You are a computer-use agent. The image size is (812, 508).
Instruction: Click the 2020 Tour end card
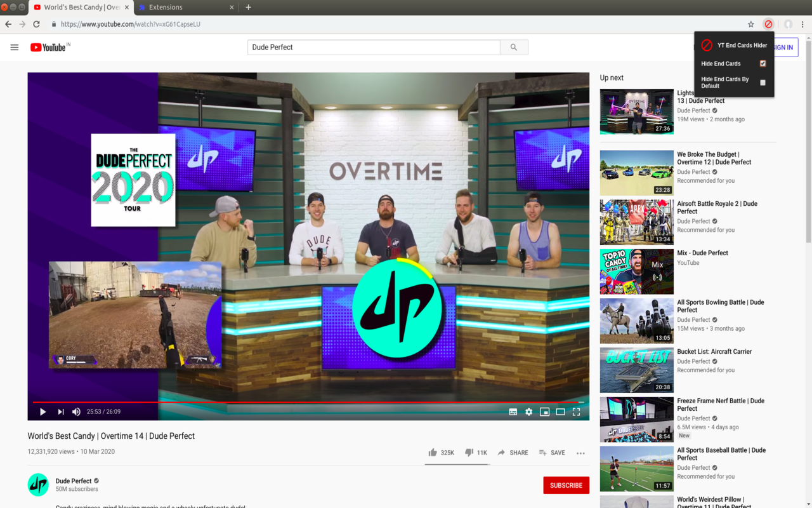coord(133,180)
